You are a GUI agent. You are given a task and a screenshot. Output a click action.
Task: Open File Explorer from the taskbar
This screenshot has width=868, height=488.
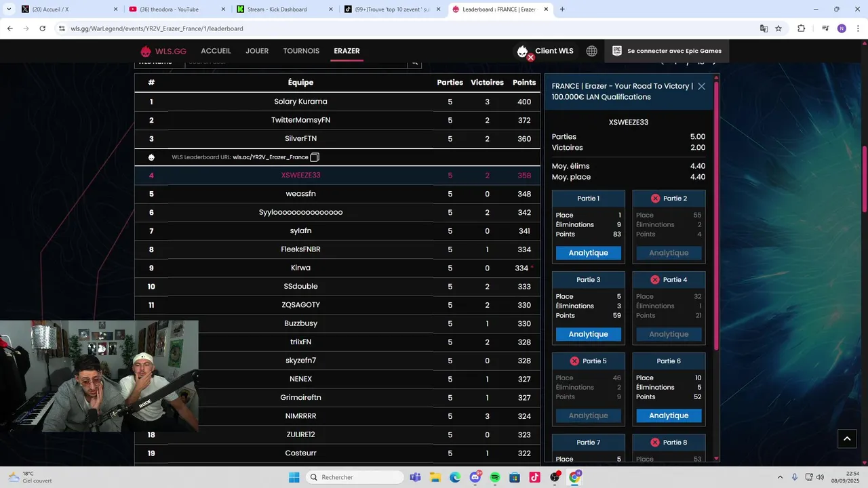coord(435,477)
